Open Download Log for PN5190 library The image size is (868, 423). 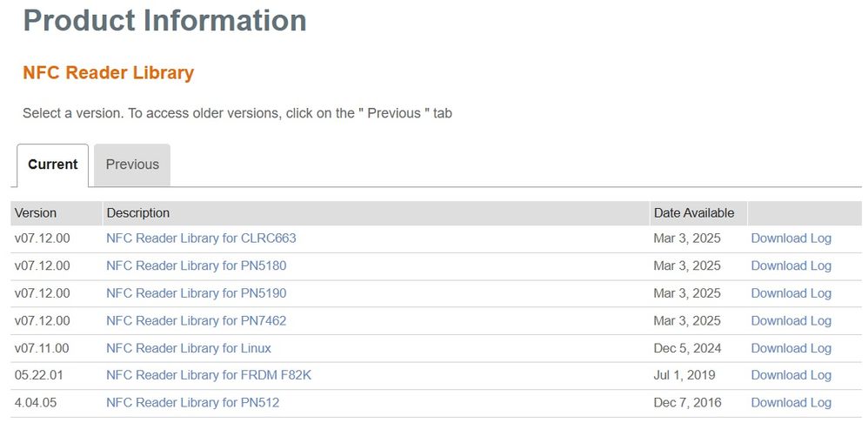791,293
